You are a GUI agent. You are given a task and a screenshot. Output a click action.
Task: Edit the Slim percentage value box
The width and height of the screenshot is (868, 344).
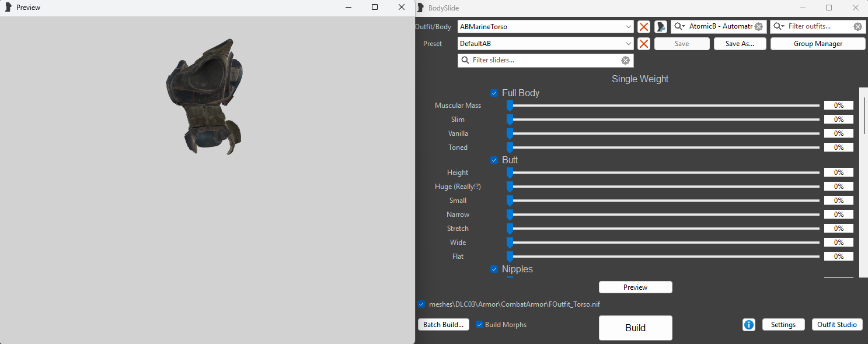coord(838,120)
